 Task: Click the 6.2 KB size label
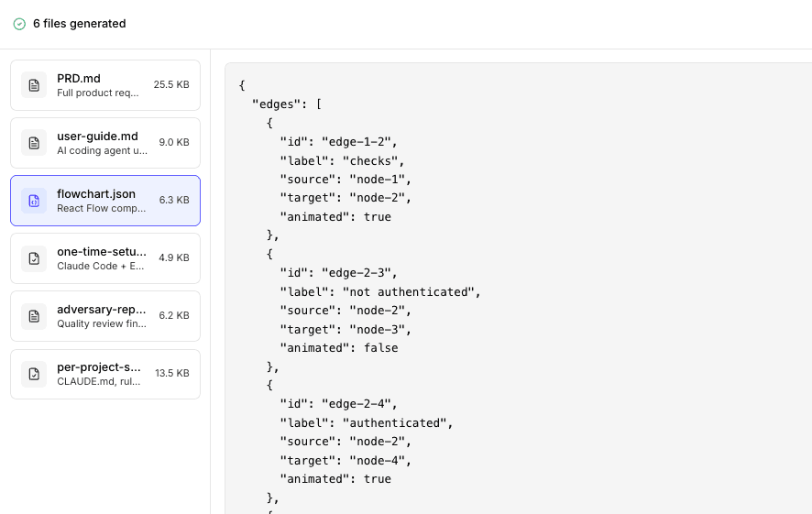[x=174, y=315]
